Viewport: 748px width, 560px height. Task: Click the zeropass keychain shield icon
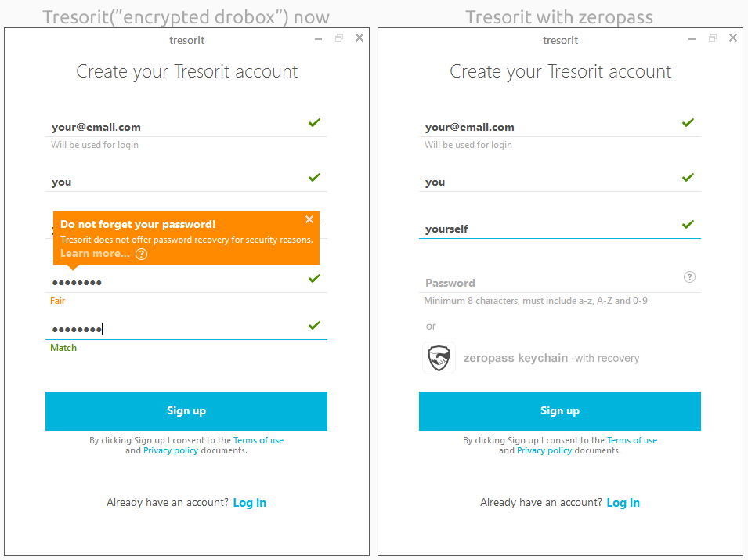[439, 358]
